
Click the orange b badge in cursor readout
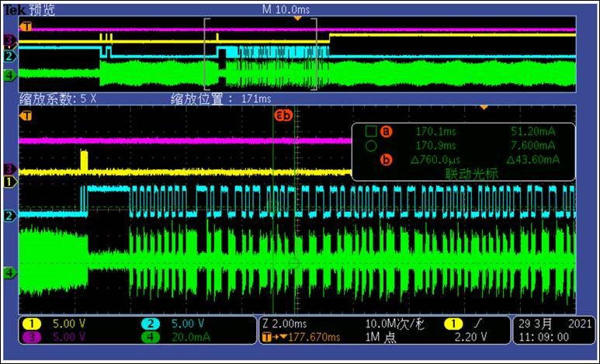pyautogui.click(x=386, y=159)
